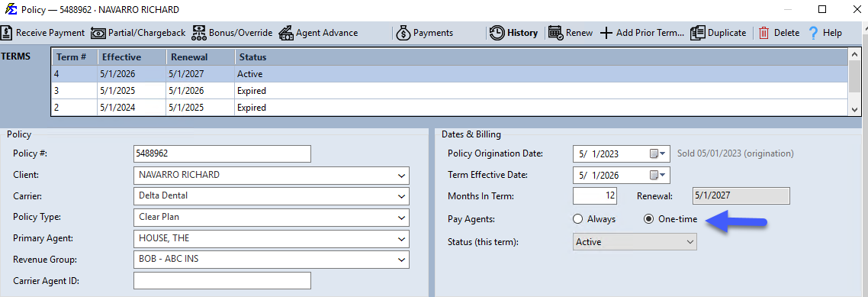Maximize the Policy window
Image resolution: width=868 pixels, height=297 pixels.
[x=822, y=9]
